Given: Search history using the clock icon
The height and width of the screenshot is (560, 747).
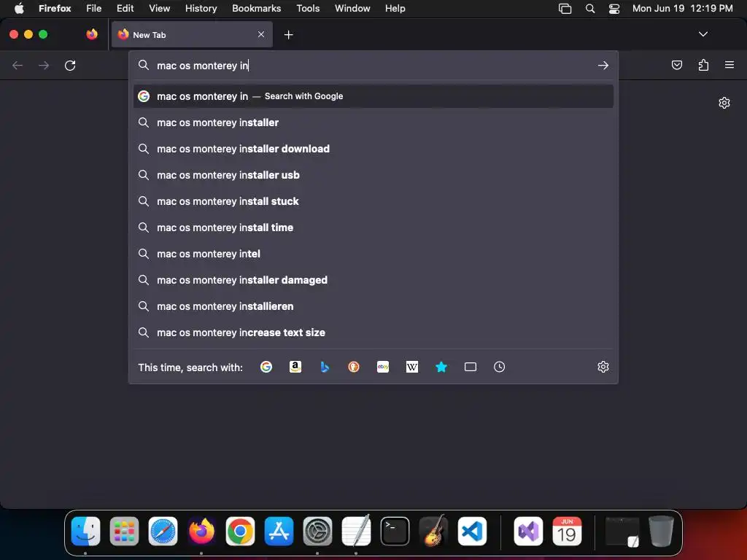Looking at the screenshot, I should (499, 367).
